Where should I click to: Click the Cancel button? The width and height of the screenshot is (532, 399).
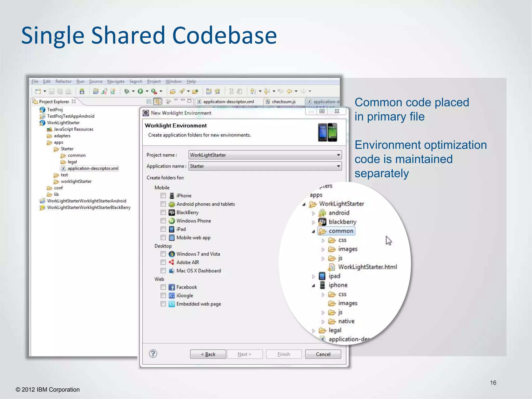pyautogui.click(x=323, y=354)
